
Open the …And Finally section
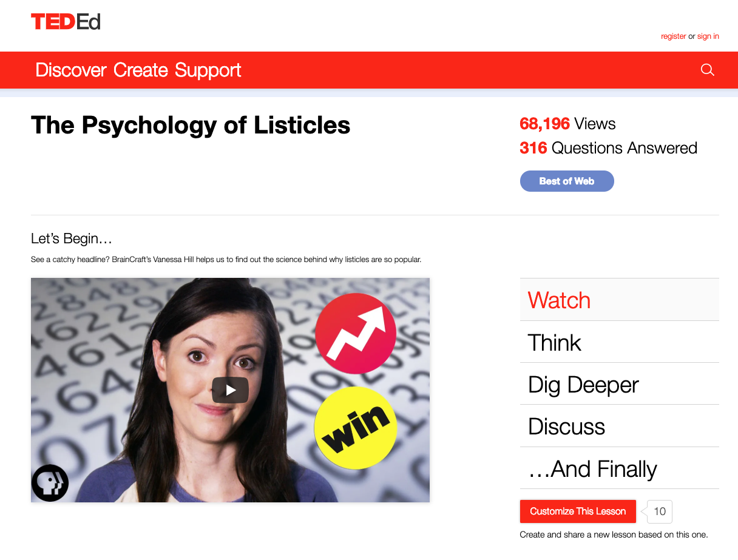pos(619,468)
